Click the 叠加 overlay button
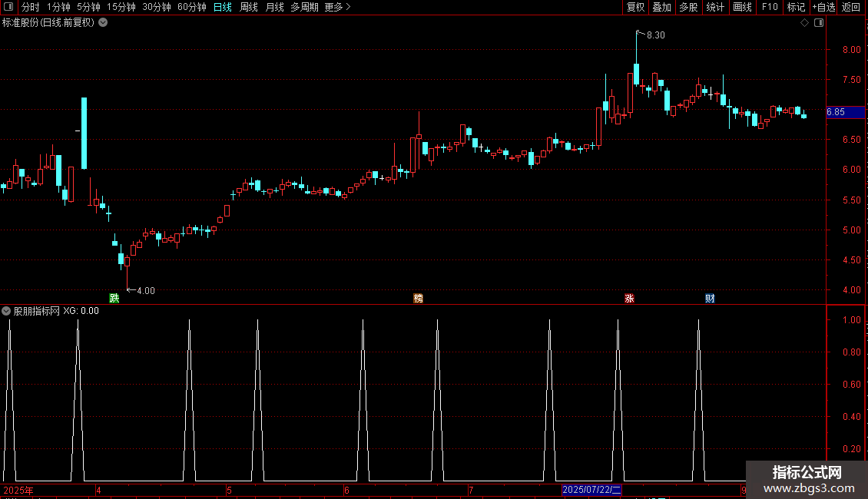The image size is (868, 499). (x=661, y=7)
